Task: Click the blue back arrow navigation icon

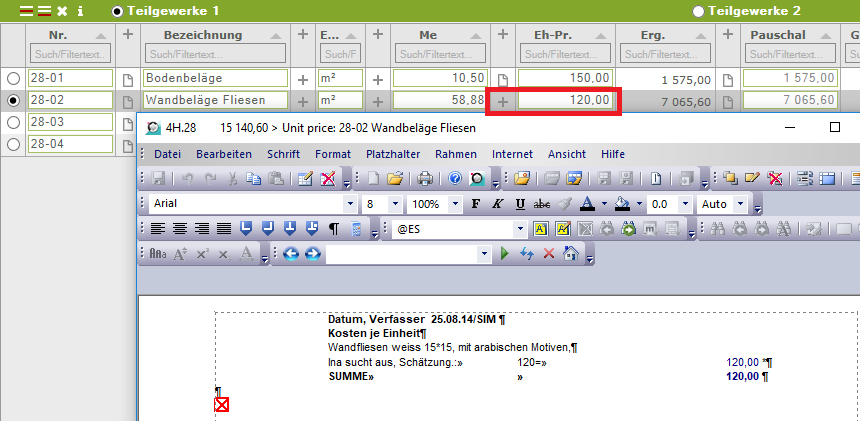Action: (x=291, y=254)
